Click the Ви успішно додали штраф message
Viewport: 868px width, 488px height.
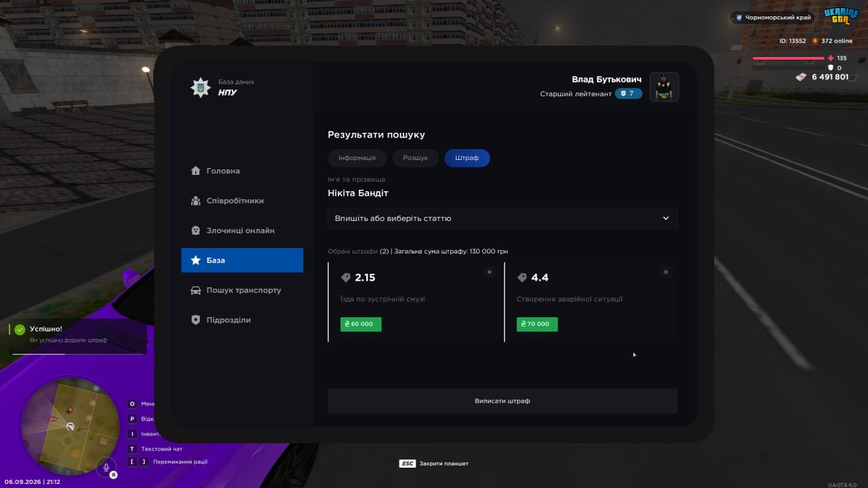[68, 340]
